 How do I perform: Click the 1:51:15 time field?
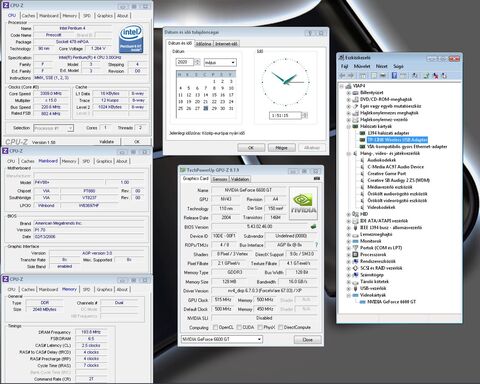pos(285,115)
